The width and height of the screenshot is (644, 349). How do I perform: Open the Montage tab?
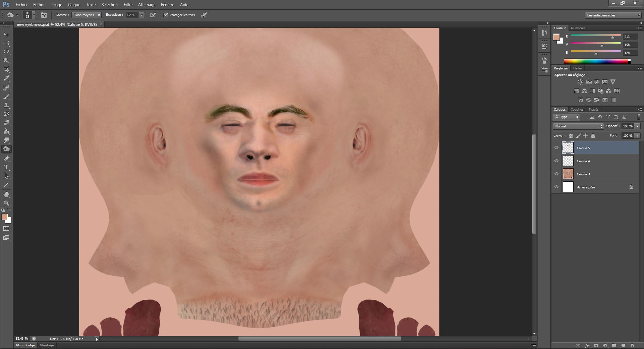(47, 345)
